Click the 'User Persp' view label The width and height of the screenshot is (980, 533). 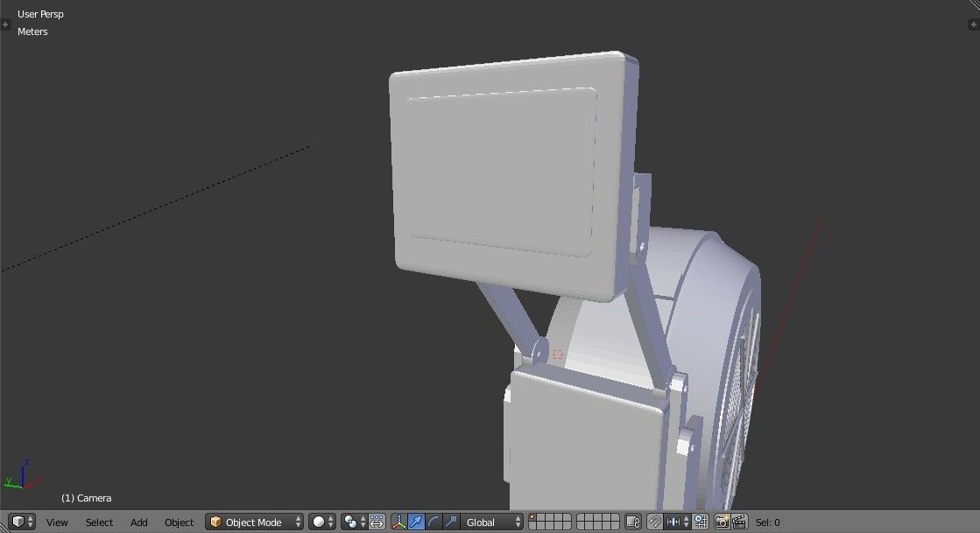(40, 14)
